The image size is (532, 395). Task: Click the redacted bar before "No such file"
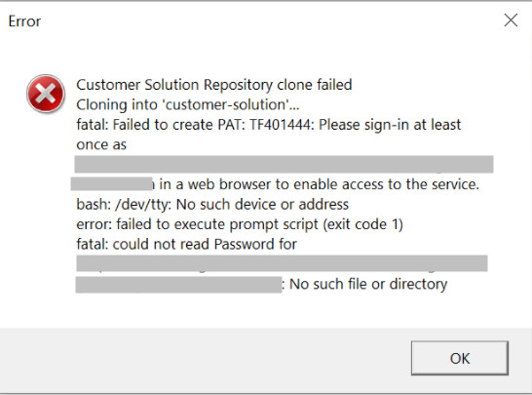click(x=178, y=285)
